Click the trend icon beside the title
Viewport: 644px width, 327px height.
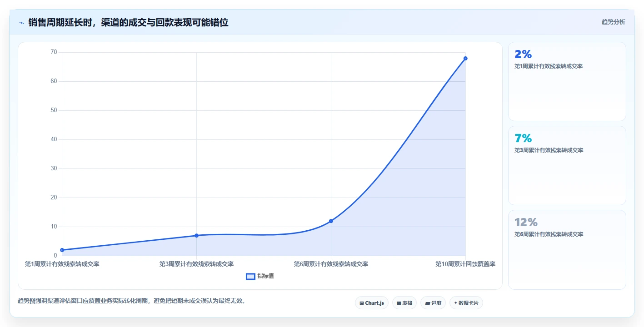coord(21,23)
